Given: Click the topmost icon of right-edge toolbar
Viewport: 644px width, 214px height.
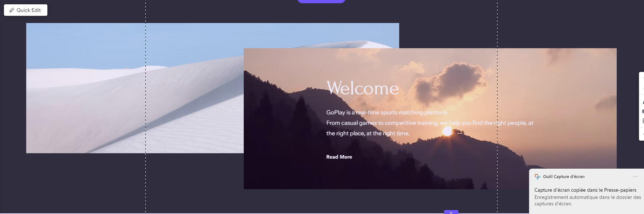Looking at the screenshot, I should [643, 78].
